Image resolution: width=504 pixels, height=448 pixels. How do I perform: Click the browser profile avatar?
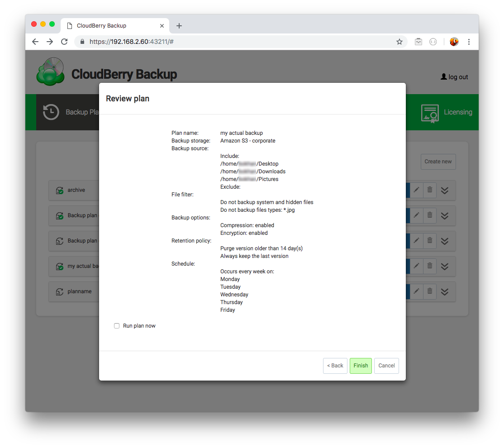tap(454, 42)
